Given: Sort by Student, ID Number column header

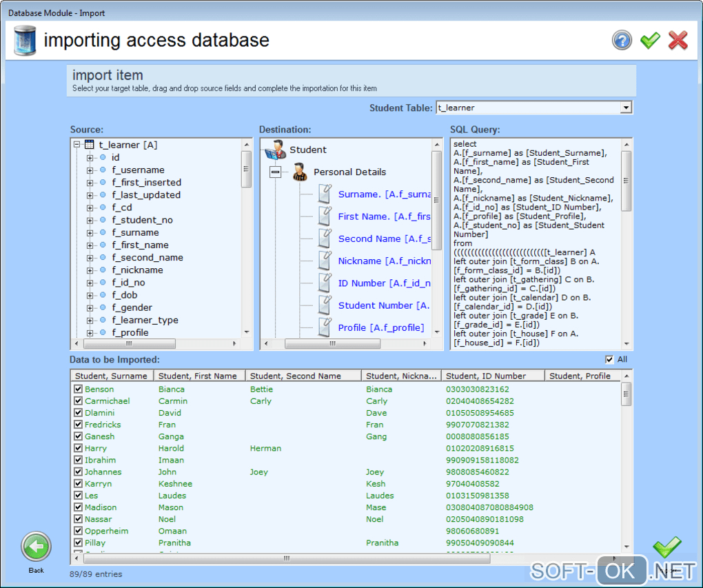Looking at the screenshot, I should (x=493, y=376).
